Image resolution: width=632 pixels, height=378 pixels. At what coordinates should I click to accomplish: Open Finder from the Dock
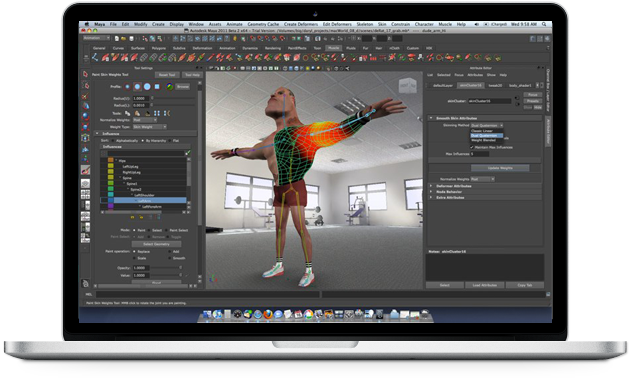(x=207, y=314)
